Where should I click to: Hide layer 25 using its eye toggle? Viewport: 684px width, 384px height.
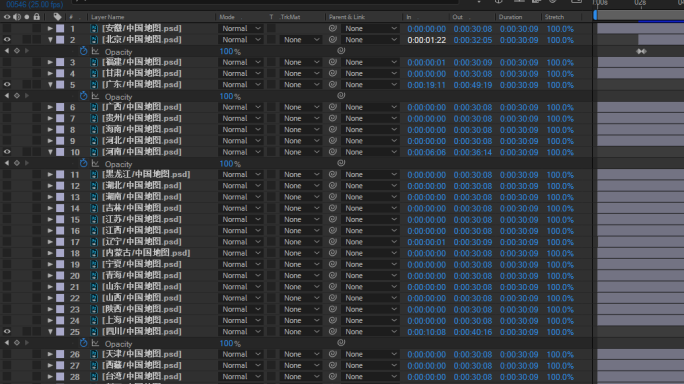click(x=7, y=332)
